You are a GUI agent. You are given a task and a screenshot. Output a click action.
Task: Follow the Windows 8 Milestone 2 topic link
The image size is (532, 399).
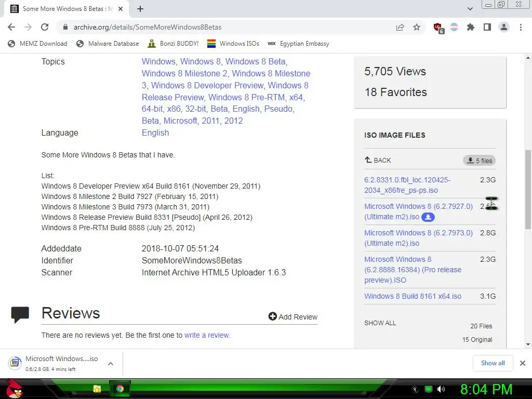coord(184,73)
